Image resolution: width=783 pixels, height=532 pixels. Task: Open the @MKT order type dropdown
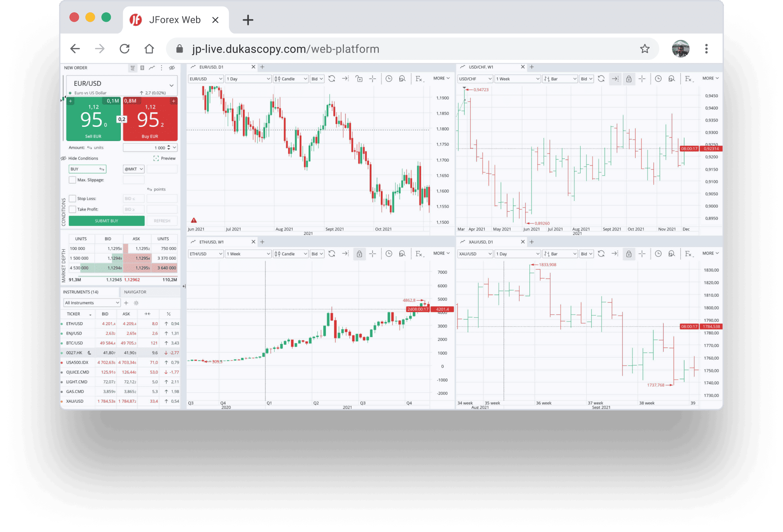pos(134,169)
